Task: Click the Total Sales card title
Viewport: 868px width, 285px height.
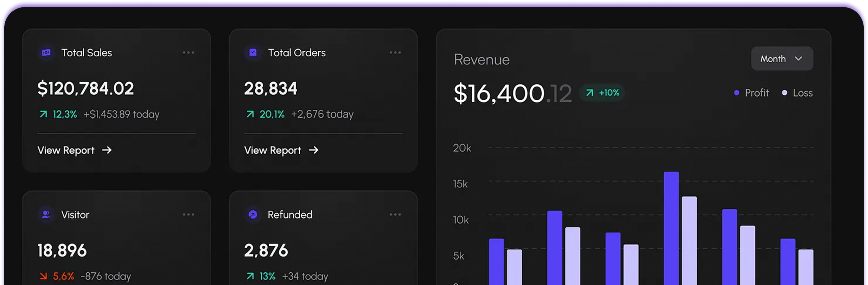Action: (87, 53)
